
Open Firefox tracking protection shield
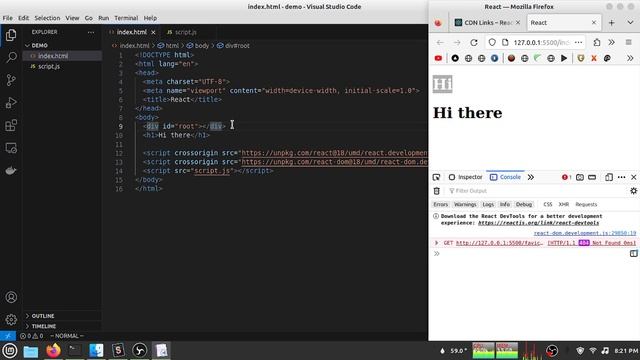[492, 42]
